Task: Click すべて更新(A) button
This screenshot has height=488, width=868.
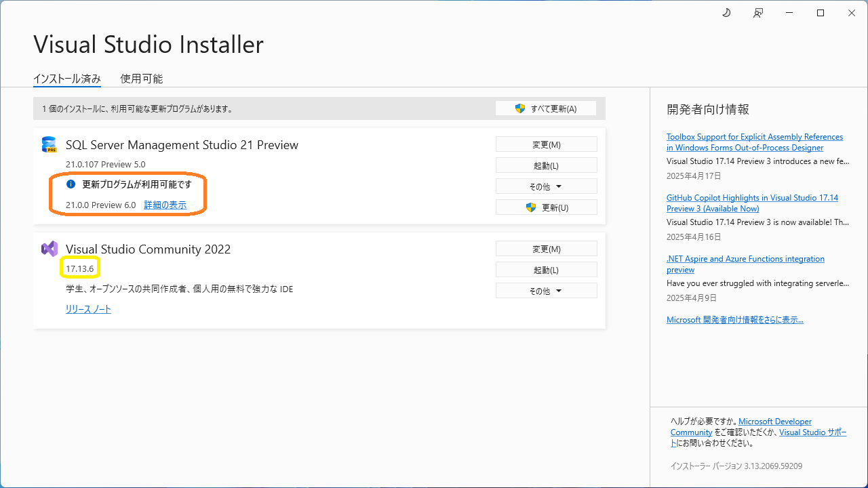Action: [546, 108]
